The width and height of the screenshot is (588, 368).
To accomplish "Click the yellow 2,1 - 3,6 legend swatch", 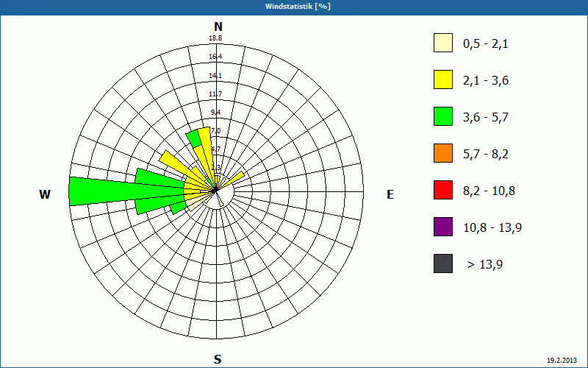I will [443, 79].
